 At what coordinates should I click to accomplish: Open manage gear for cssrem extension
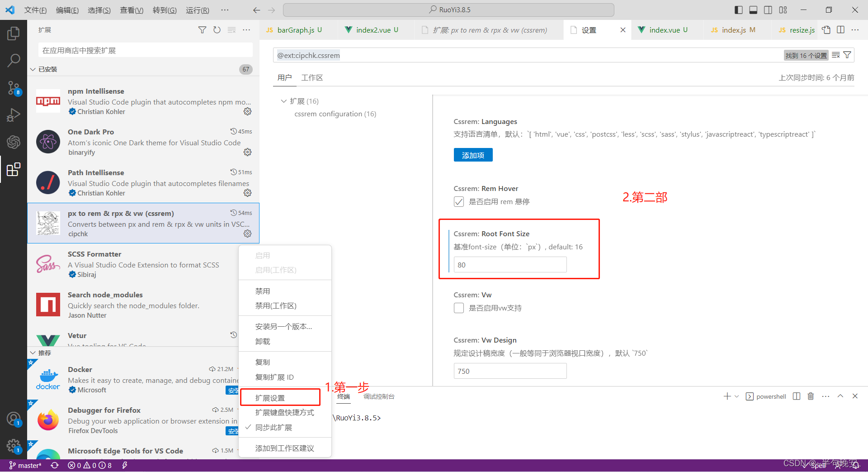pos(247,234)
